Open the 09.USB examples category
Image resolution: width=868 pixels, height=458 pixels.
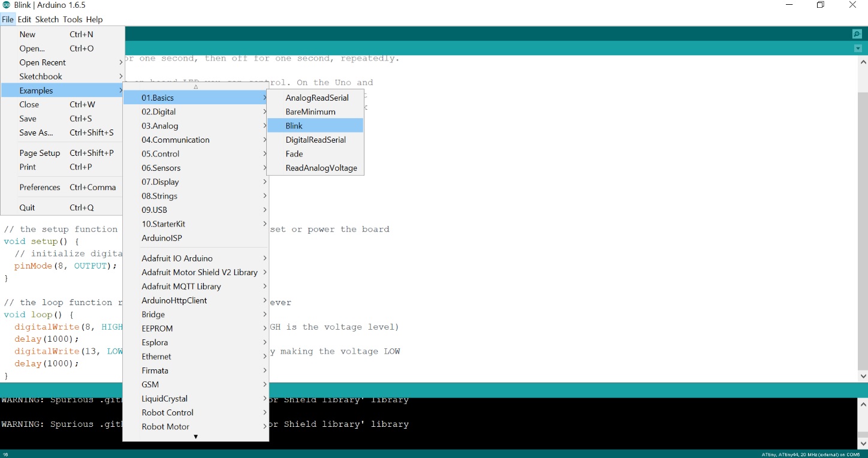pyautogui.click(x=195, y=210)
